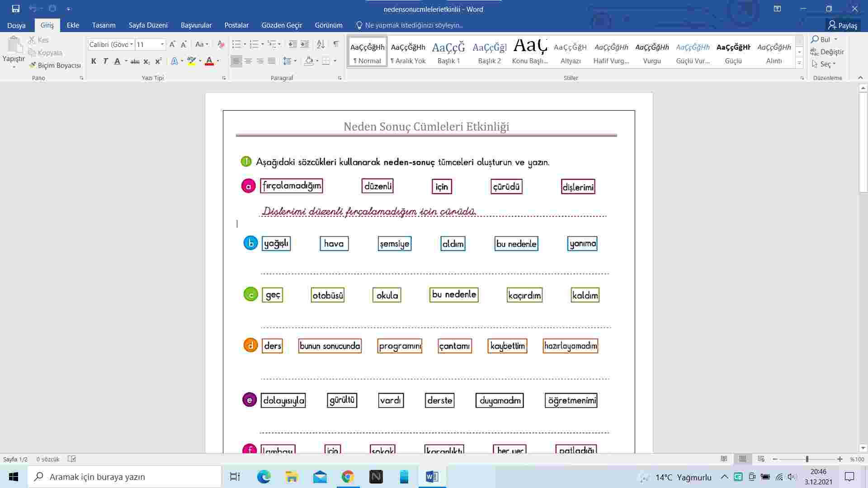Screen dimensions: 868x488
Task: Toggle justify alignment button
Action: point(272,61)
